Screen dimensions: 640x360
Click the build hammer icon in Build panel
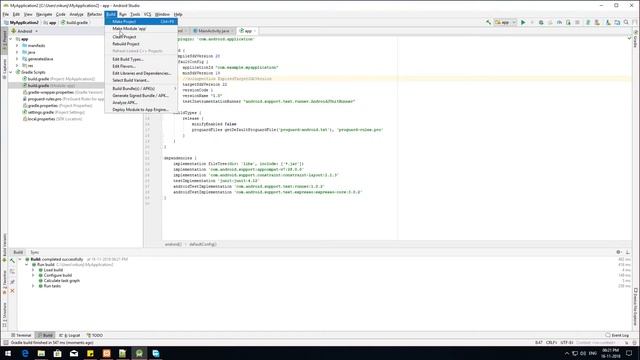(12, 260)
